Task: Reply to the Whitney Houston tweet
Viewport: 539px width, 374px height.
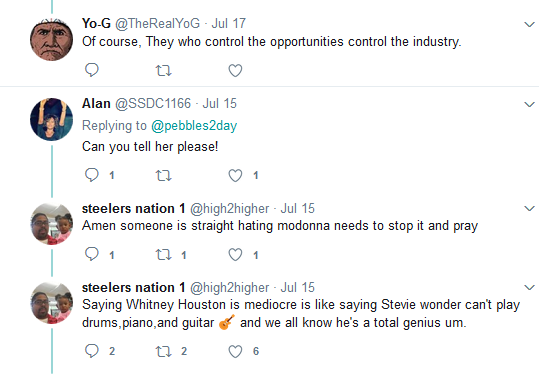Action: click(x=92, y=351)
